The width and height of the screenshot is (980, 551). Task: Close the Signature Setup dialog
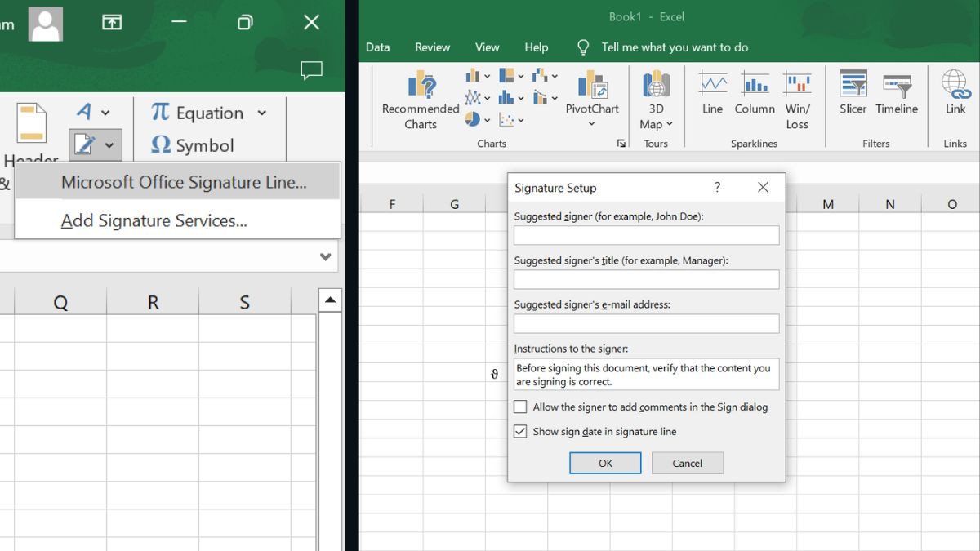(x=763, y=188)
